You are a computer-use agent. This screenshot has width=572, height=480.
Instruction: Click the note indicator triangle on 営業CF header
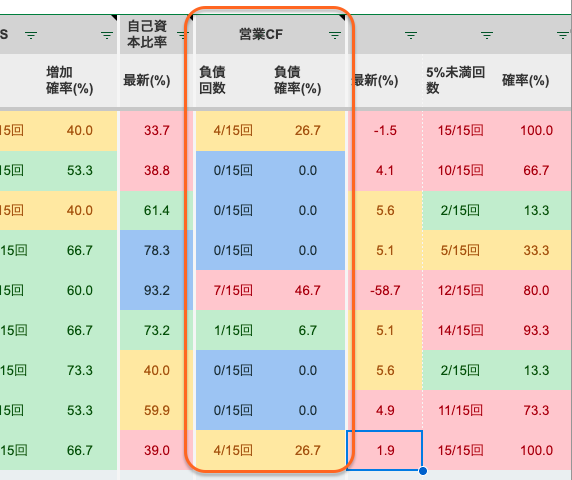pyautogui.click(x=342, y=17)
